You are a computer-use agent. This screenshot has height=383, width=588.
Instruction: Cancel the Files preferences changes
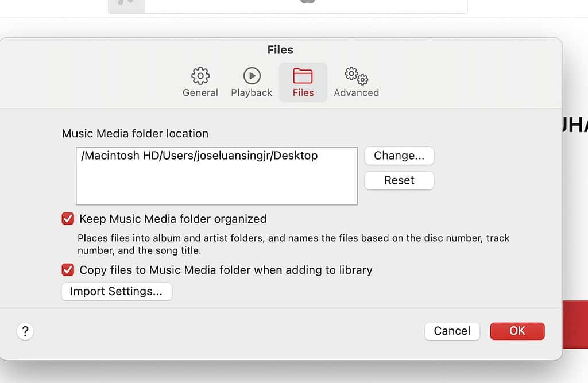[452, 331]
